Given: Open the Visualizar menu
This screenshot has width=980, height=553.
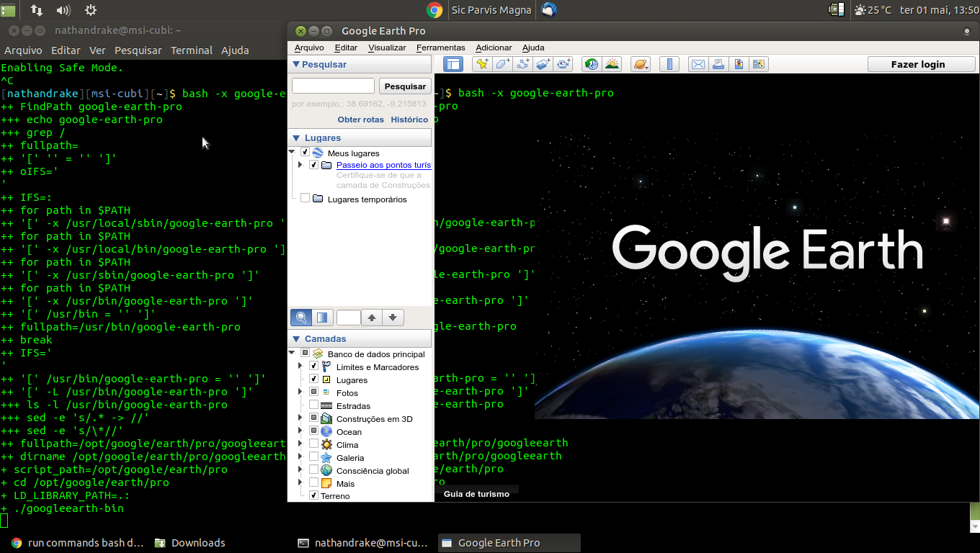Looking at the screenshot, I should pyautogui.click(x=387, y=48).
